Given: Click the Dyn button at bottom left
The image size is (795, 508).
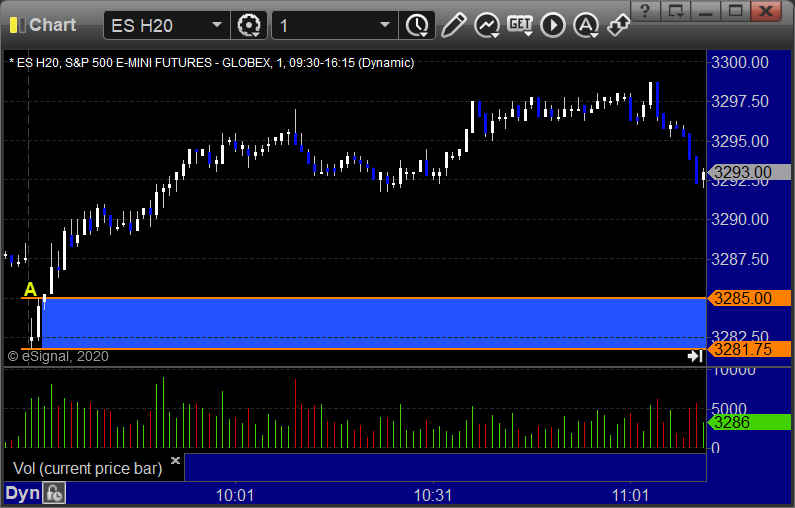Looking at the screenshot, I should pos(22,493).
